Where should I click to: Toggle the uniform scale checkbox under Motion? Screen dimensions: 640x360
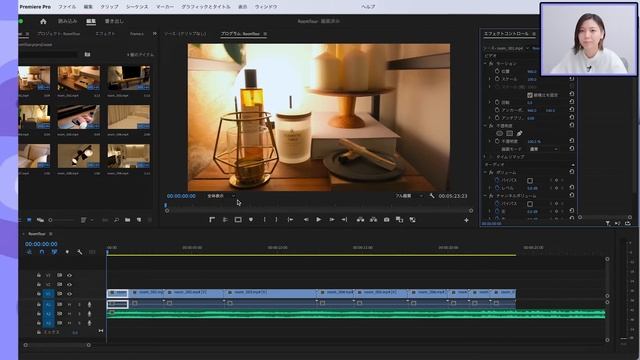(x=530, y=95)
